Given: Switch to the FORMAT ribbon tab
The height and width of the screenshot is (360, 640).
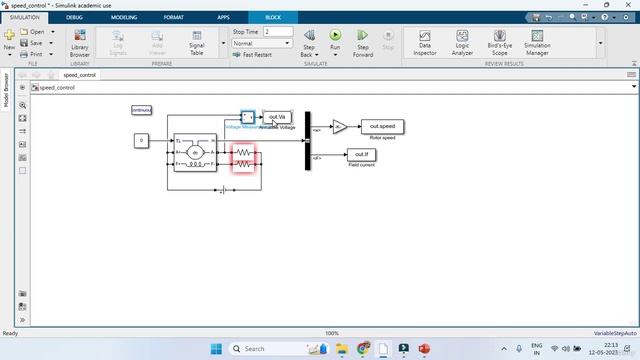Looking at the screenshot, I should coord(173,18).
